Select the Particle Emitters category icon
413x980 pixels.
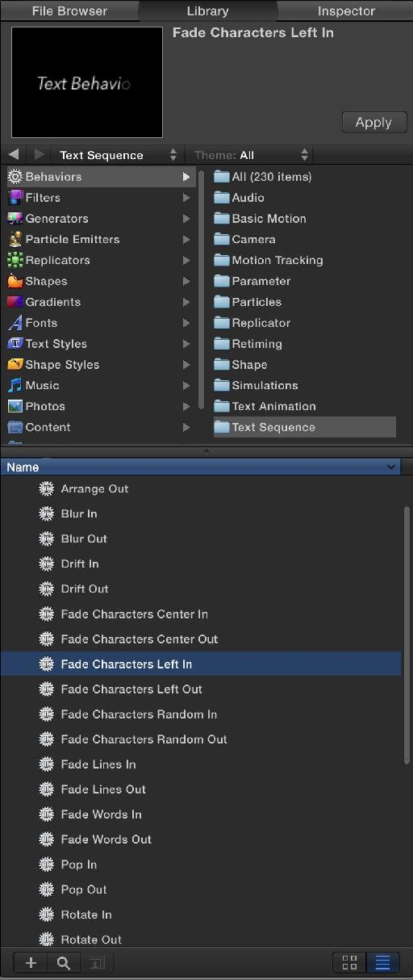pos(15,240)
